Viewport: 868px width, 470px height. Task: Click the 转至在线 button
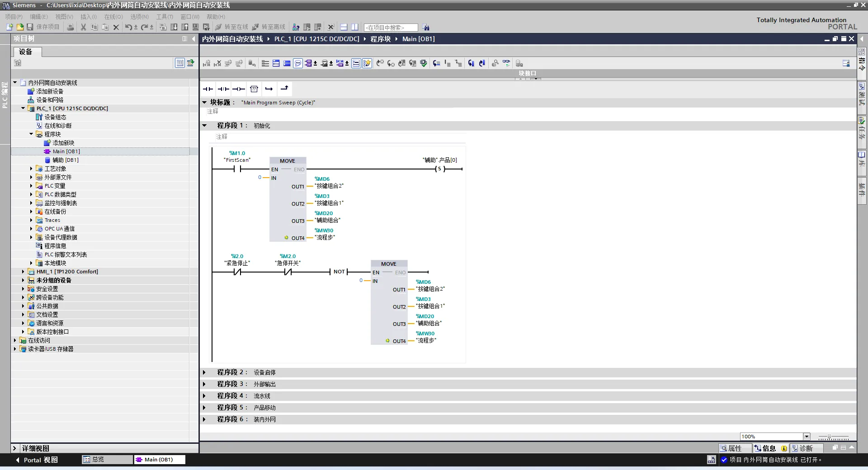point(231,27)
